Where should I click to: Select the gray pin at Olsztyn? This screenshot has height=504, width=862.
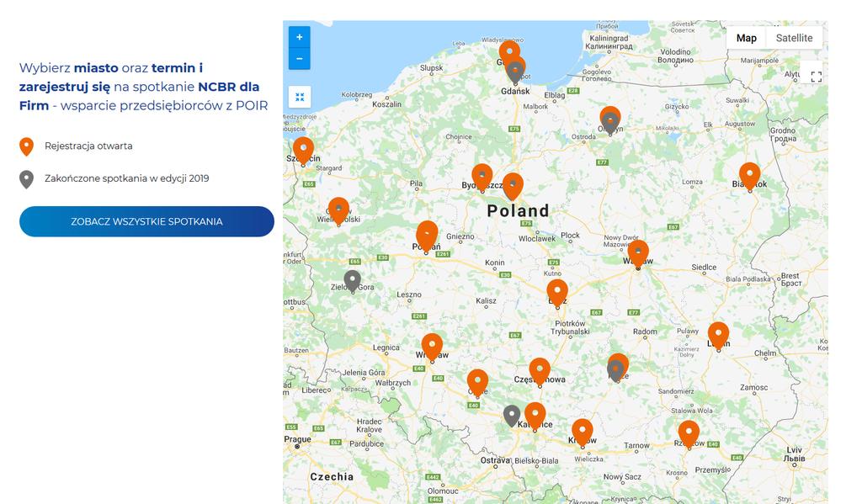pos(610,123)
